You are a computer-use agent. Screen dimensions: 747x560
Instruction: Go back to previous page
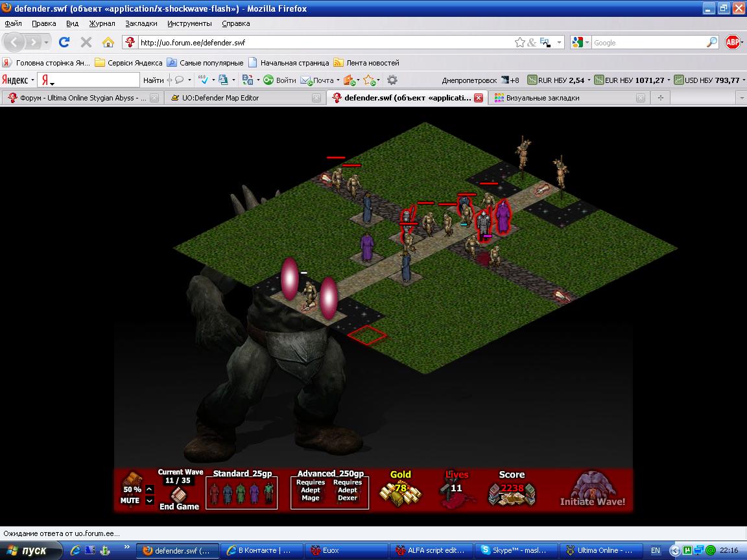(14, 42)
